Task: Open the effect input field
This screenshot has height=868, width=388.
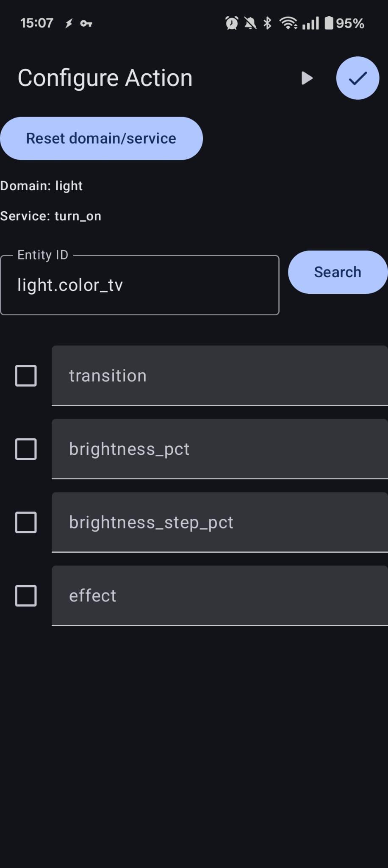Action: coord(219,596)
